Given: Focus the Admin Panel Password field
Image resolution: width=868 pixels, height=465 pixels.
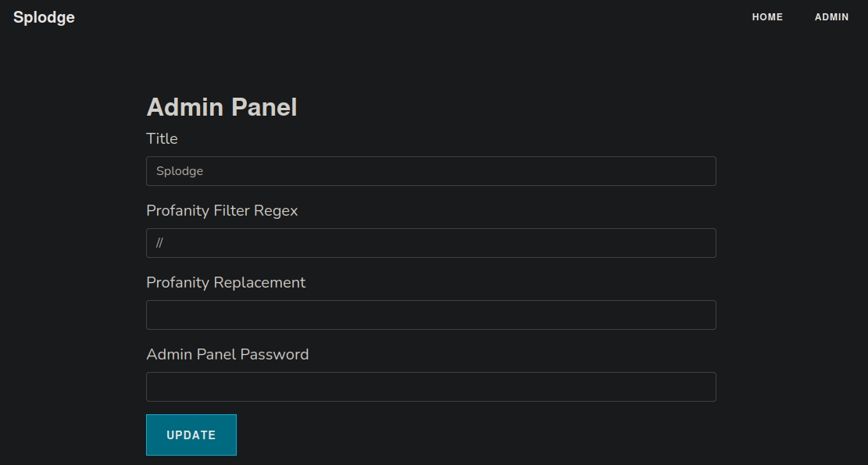Looking at the screenshot, I should pos(430,387).
